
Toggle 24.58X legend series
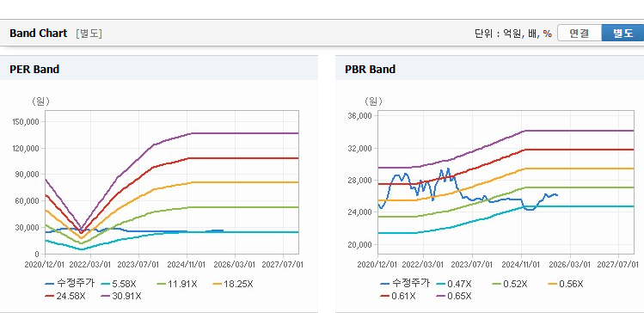pyautogui.click(x=65, y=296)
